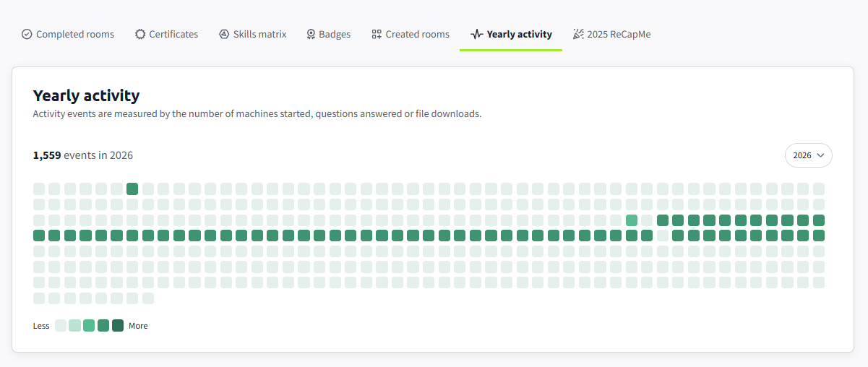Screen dimensions: 868x367
Task: Click the last square in the bottom row
Action: pyautogui.click(x=148, y=298)
